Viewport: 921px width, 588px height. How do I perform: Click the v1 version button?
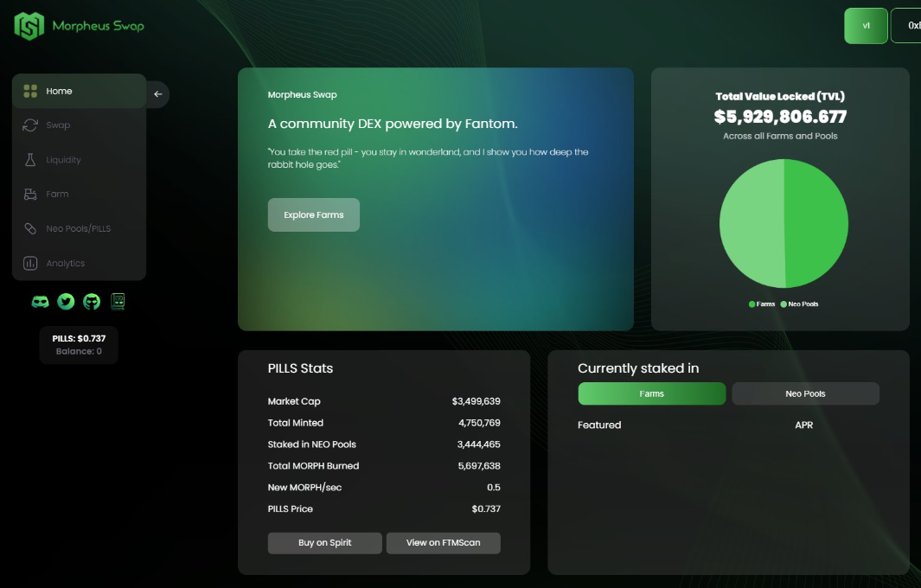pos(866,26)
